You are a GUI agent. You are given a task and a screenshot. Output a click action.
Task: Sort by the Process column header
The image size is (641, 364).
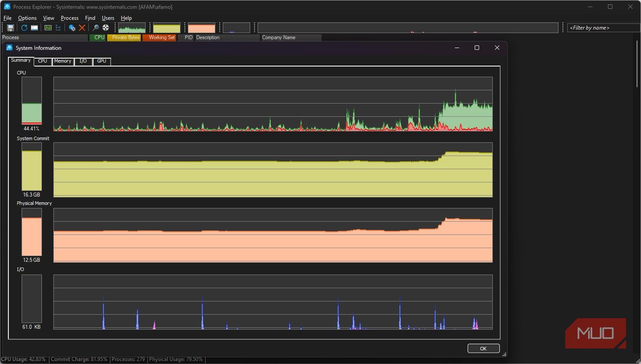click(x=45, y=38)
